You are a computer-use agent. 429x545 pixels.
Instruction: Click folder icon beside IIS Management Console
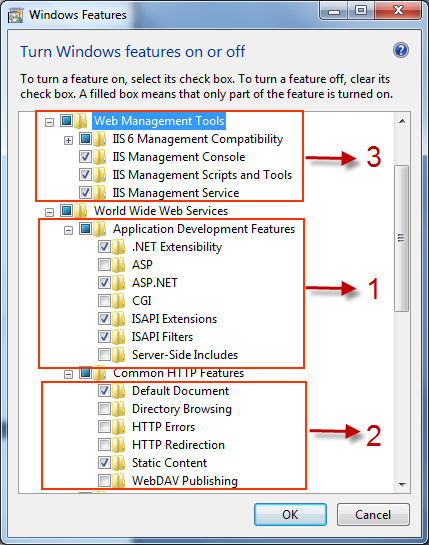[x=99, y=157]
